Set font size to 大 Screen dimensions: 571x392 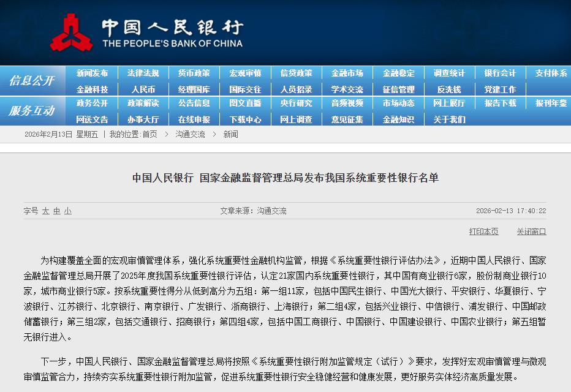coord(45,211)
